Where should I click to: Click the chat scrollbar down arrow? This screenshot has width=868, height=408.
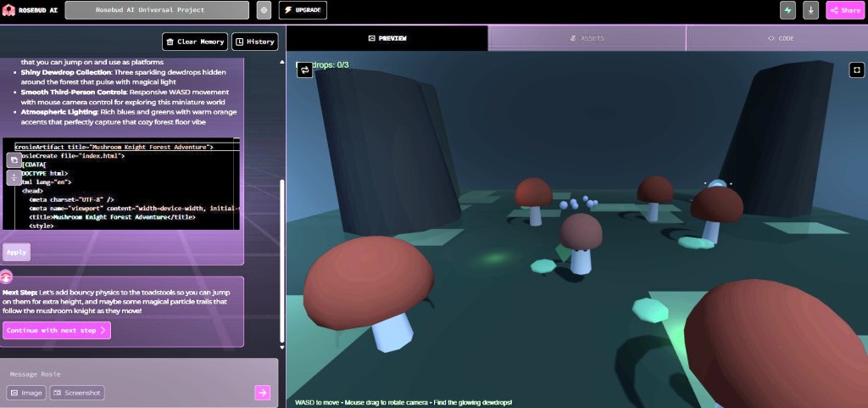tap(282, 347)
